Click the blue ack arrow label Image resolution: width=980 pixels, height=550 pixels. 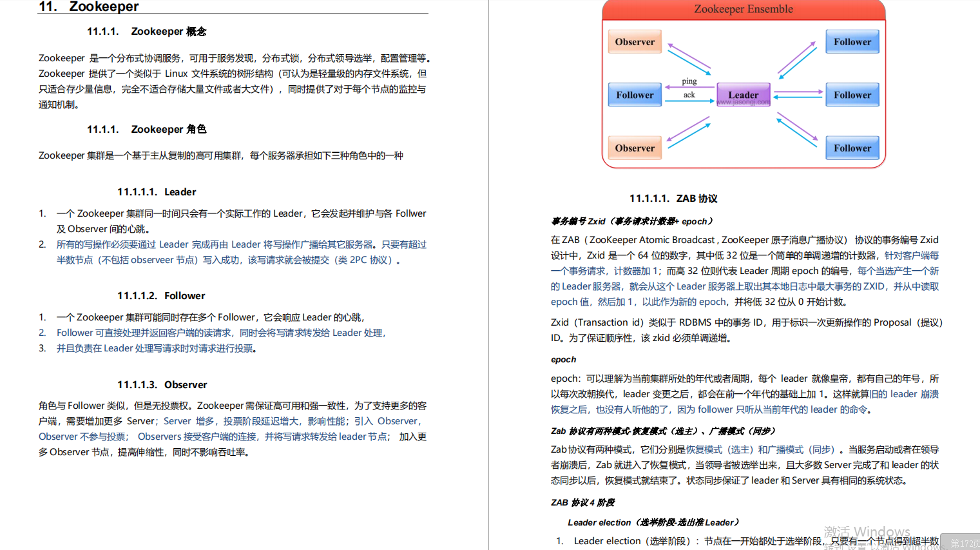[689, 95]
